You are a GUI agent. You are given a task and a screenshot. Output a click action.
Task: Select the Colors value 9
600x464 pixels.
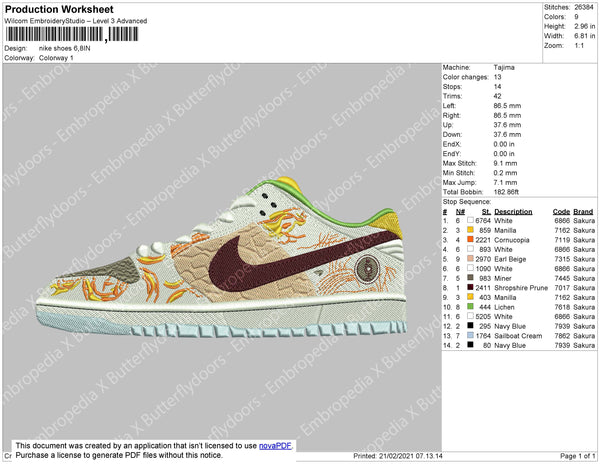click(x=576, y=17)
